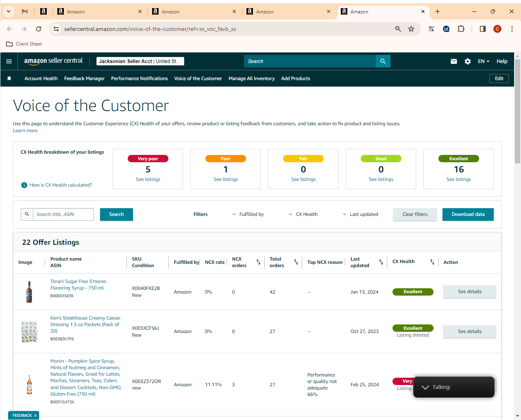Sort listings by Total orders column
The height and width of the screenshot is (420, 521).
tap(296, 262)
